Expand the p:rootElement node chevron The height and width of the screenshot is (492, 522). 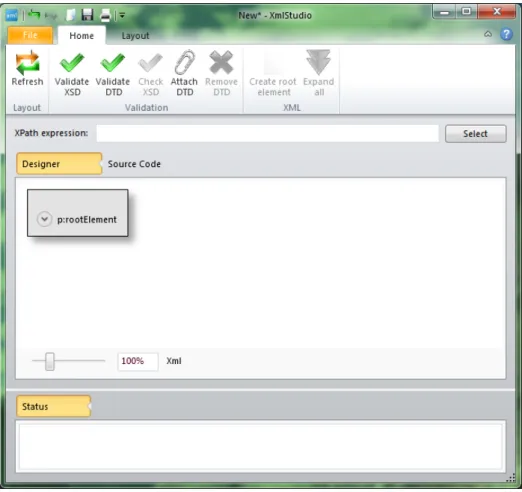pyautogui.click(x=44, y=219)
